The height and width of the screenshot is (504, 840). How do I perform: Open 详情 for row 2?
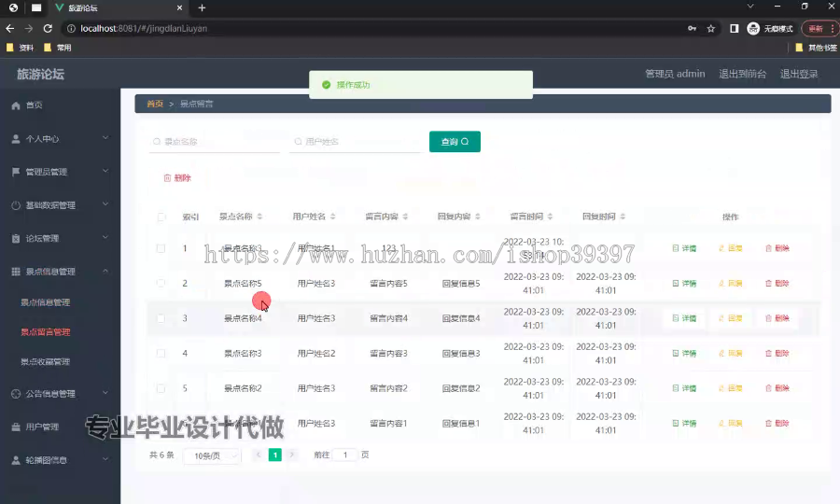coord(684,284)
